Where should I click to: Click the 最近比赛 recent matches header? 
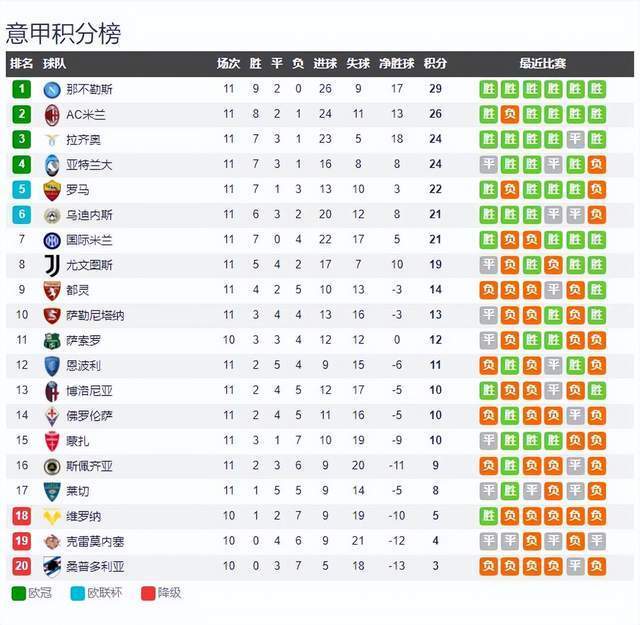point(542,63)
